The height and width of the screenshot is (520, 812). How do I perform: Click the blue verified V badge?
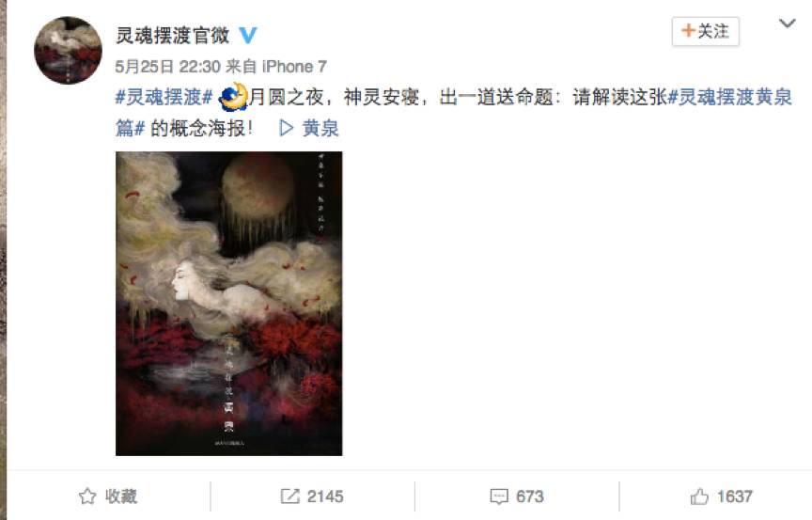247,35
